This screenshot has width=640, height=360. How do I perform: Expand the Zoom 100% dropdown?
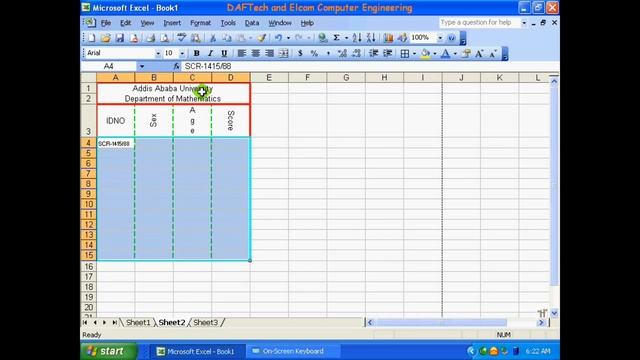coord(440,38)
